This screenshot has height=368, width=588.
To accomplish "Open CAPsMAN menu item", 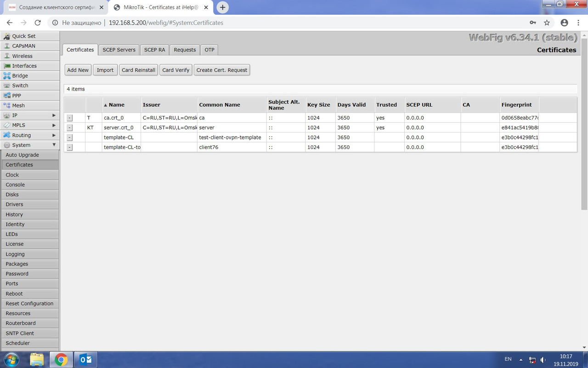I will tap(29, 46).
